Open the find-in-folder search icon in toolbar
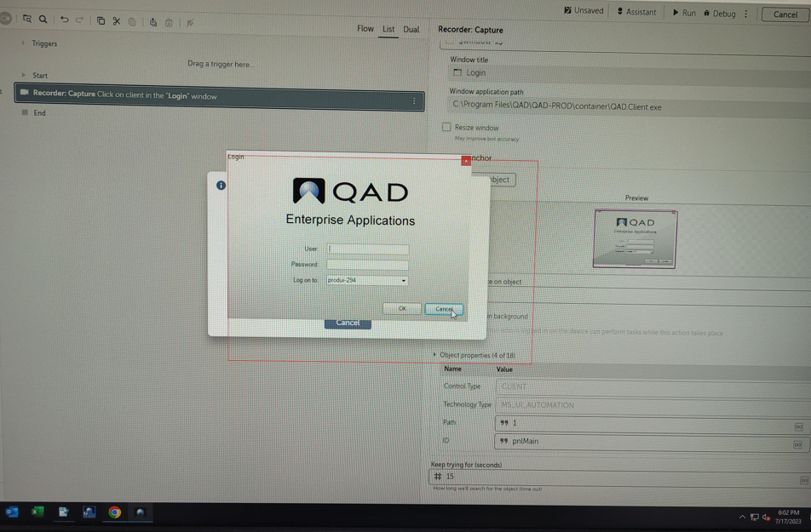This screenshot has height=532, width=811. (27, 19)
